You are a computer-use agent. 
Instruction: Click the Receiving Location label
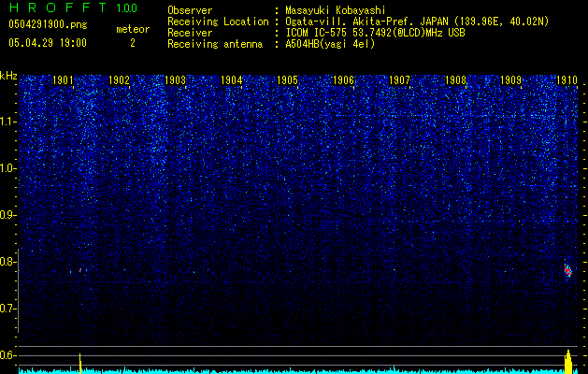pos(218,22)
